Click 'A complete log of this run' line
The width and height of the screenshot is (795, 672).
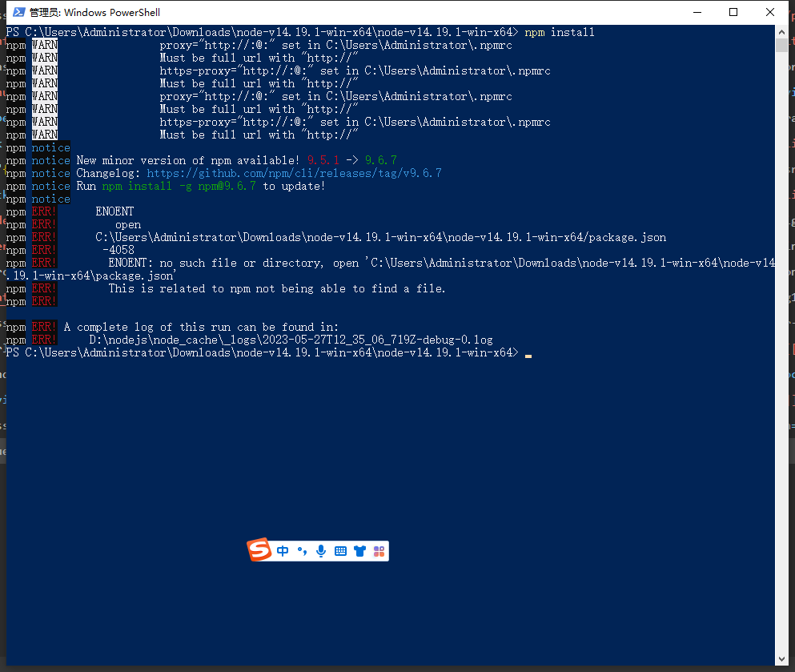[201, 327]
